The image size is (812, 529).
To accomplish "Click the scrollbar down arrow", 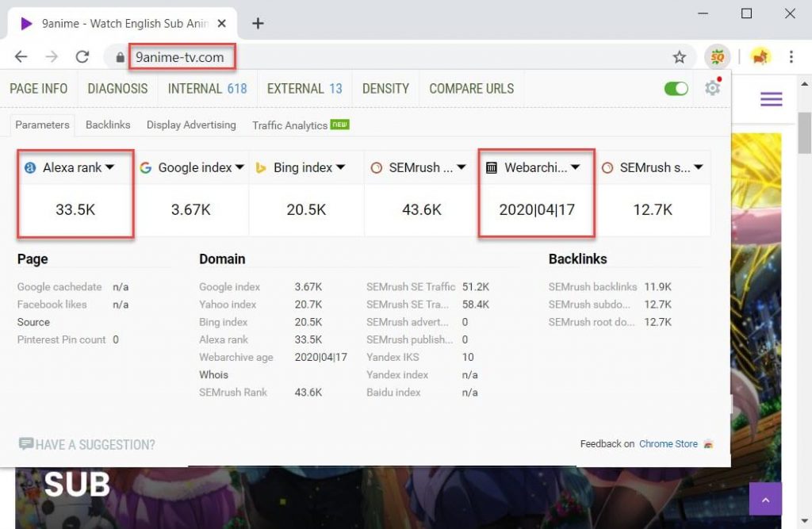I will tap(804, 521).
